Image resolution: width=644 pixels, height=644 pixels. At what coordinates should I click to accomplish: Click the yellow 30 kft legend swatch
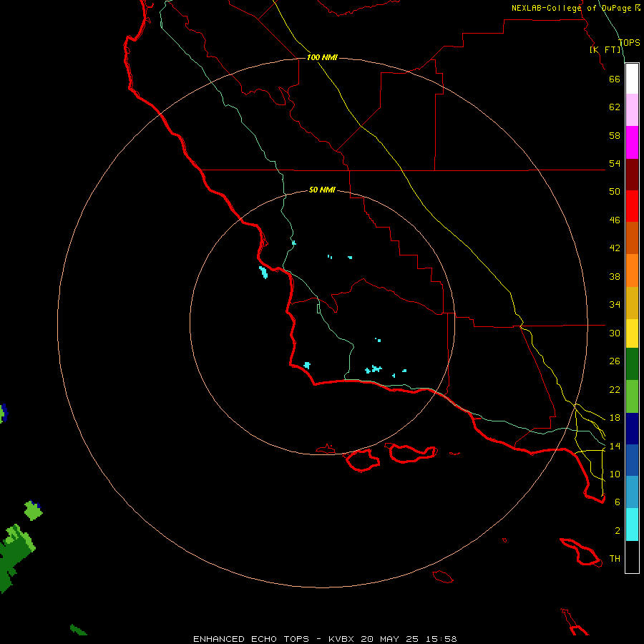632,333
